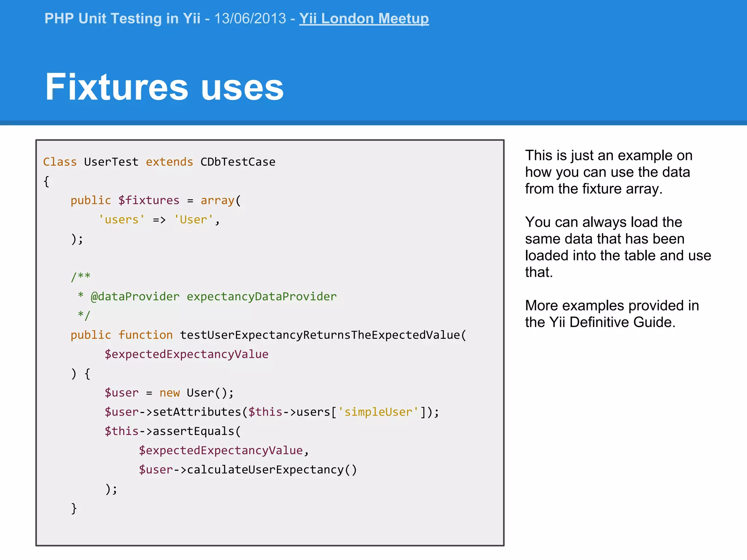Click the header text 'PHP Unit Testing in Yii'

[122, 19]
